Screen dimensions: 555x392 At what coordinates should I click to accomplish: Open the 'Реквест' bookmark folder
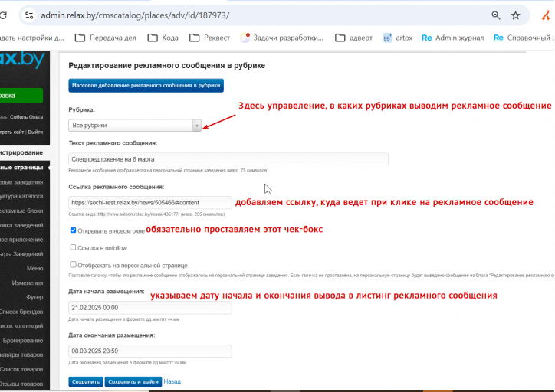(x=209, y=38)
